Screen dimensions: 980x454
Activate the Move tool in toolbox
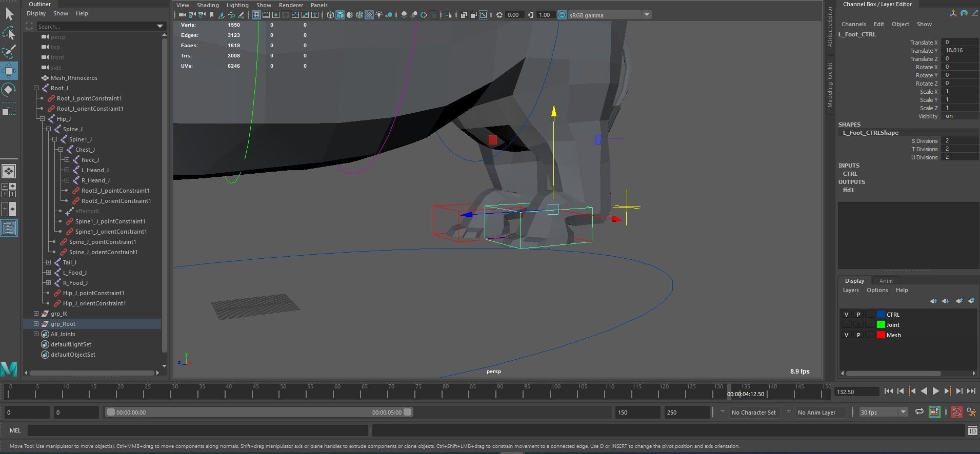coord(9,71)
